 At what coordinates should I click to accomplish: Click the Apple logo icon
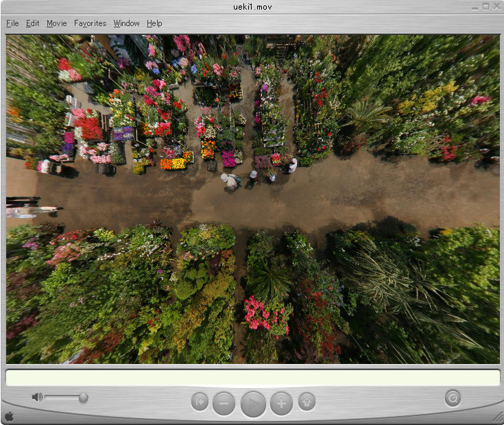point(9,416)
